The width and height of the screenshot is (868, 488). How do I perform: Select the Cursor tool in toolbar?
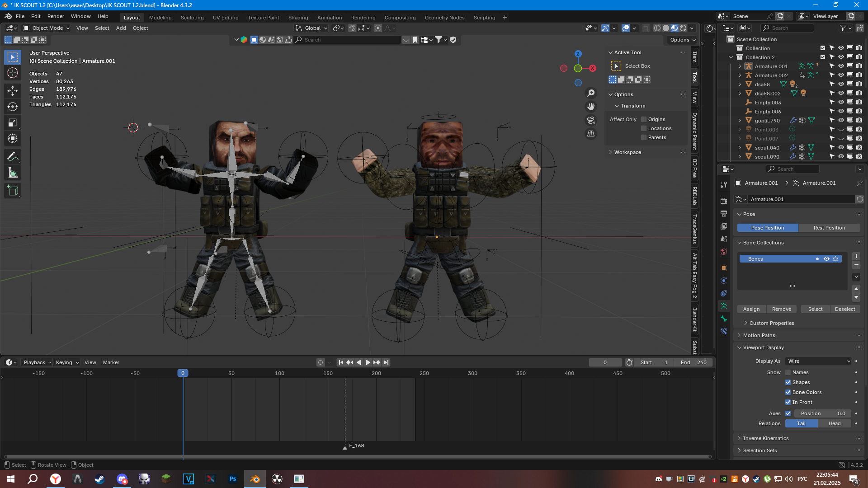pyautogui.click(x=13, y=73)
